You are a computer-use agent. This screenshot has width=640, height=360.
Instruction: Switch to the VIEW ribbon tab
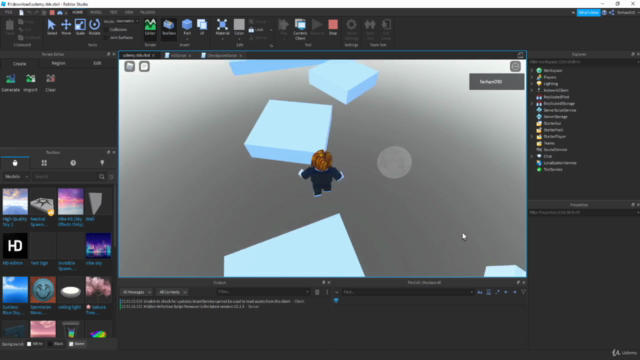(x=129, y=12)
